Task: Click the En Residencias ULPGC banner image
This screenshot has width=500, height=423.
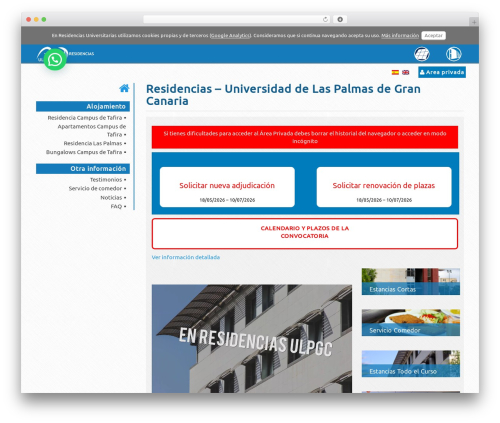Action: pyautogui.click(x=252, y=339)
